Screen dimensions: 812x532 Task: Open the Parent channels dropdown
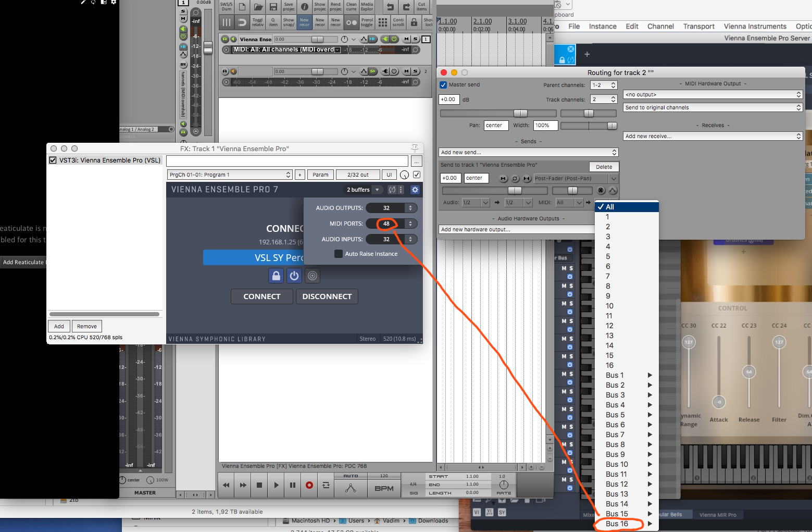coord(604,85)
